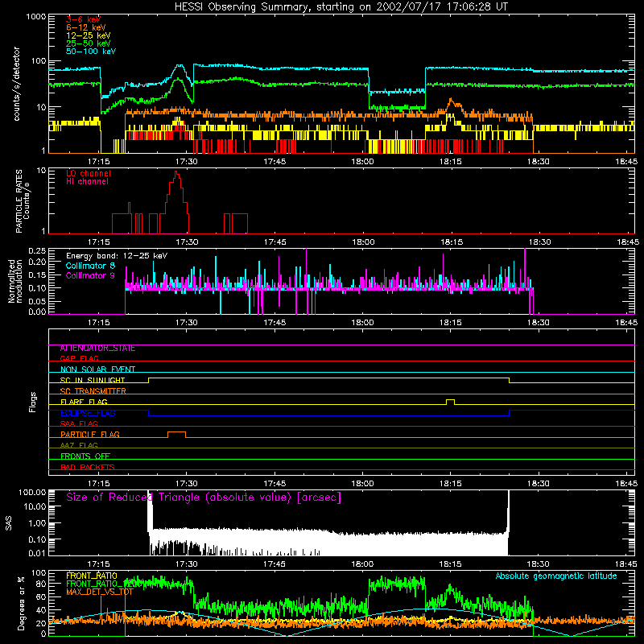Viewport: 644px width, 644px height.
Task: Click the yellow "FRONT_RATIO" legend label
Action: (92, 576)
